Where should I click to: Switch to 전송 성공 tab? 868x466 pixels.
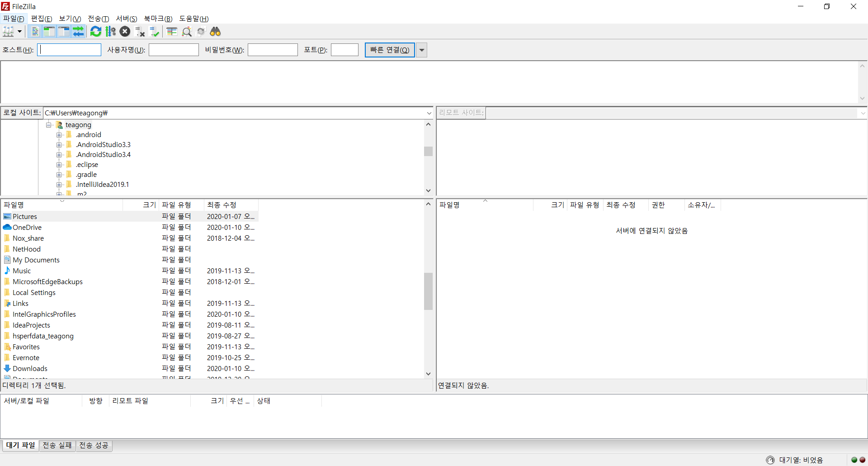coord(94,445)
